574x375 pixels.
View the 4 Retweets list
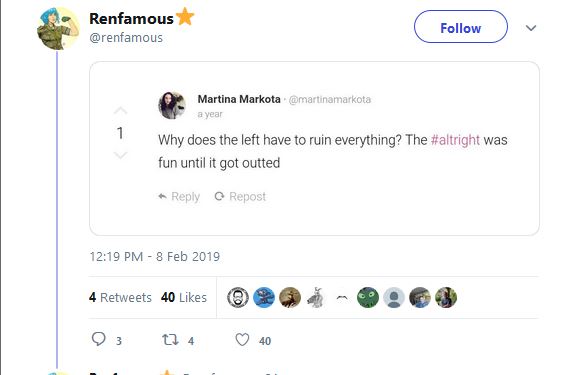(x=120, y=297)
